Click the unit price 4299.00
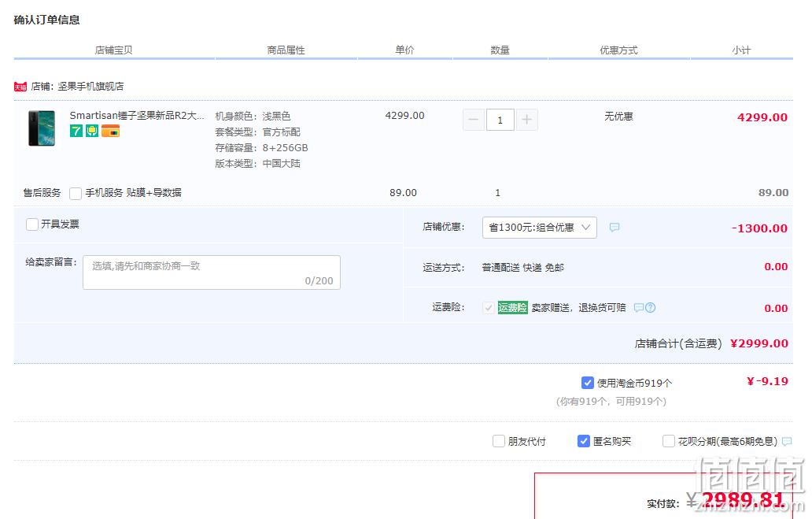The image size is (812, 519). coord(404,116)
